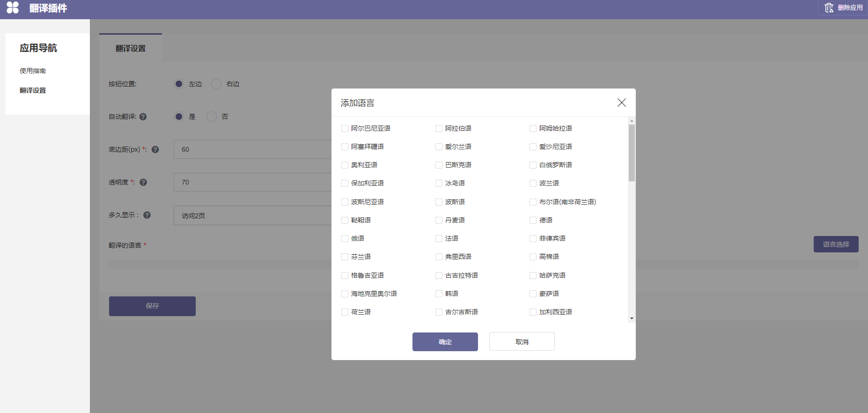
Task: Open 使用指南 in the sidebar
Action: click(x=33, y=71)
